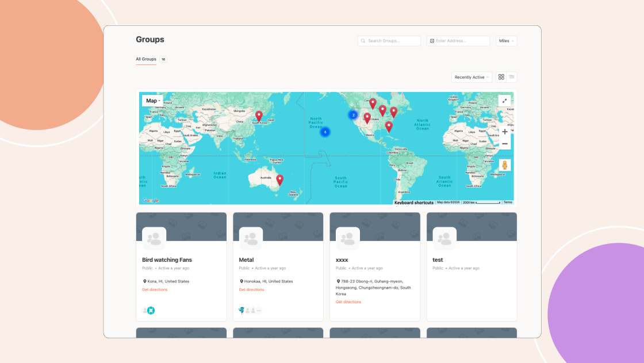Click the teal member avatar in Bird watching Fans
The height and width of the screenshot is (363, 644).
point(151,311)
